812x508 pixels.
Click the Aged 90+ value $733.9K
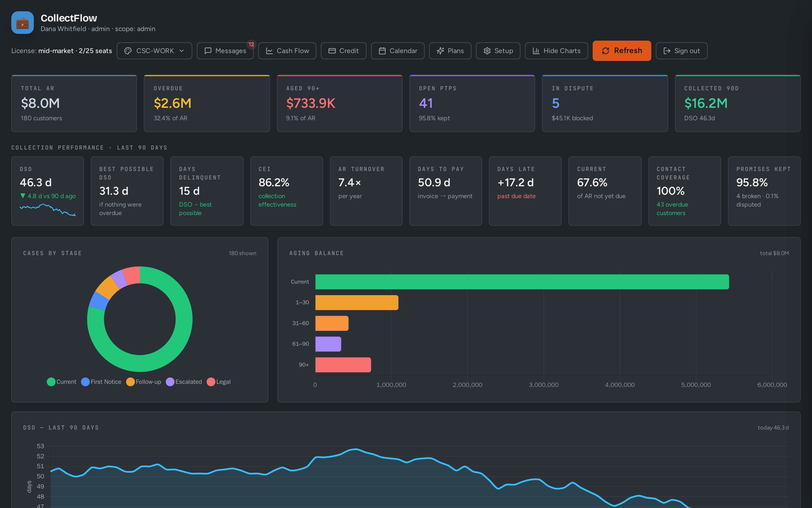click(311, 103)
